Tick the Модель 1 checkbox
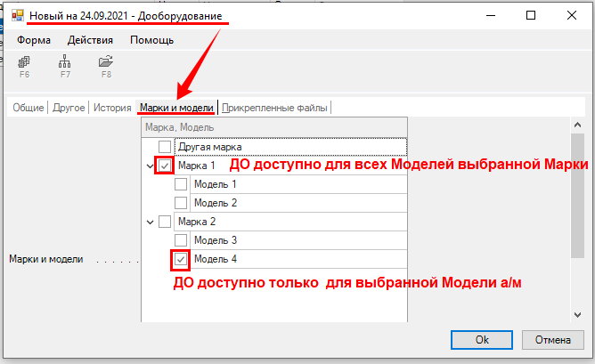This screenshot has width=595, height=364. point(181,184)
